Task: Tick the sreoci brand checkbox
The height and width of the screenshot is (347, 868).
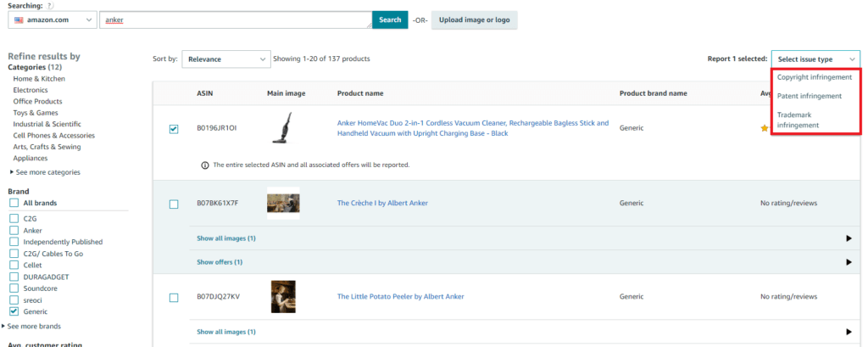Action: pyautogui.click(x=14, y=299)
